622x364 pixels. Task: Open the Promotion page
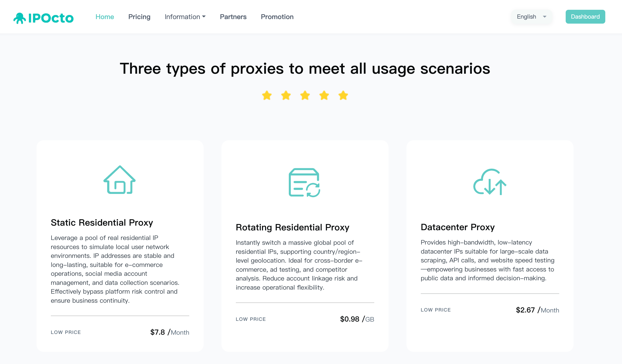(277, 17)
